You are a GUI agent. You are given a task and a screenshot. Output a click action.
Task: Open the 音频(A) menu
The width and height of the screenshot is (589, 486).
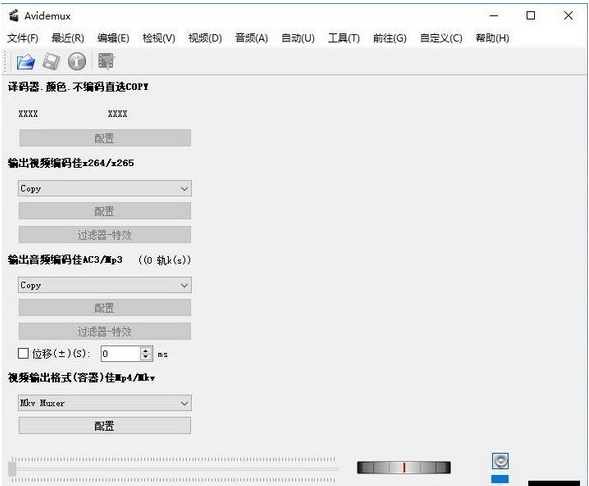point(251,38)
